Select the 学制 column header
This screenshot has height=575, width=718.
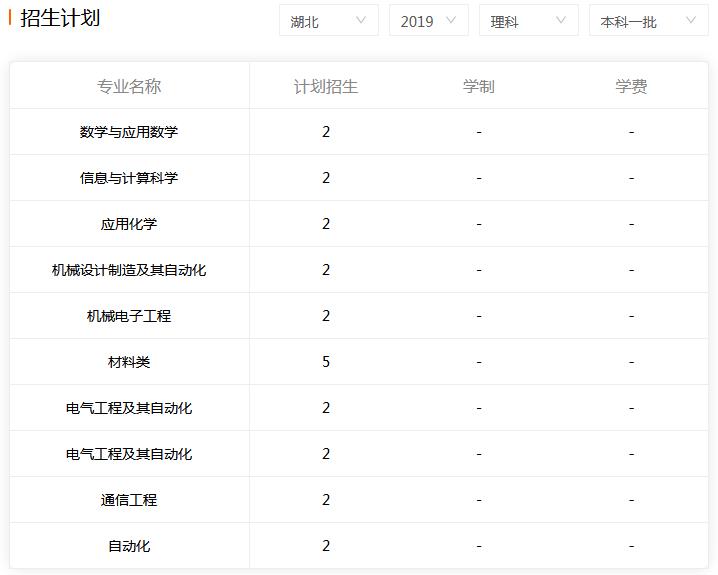pos(478,86)
